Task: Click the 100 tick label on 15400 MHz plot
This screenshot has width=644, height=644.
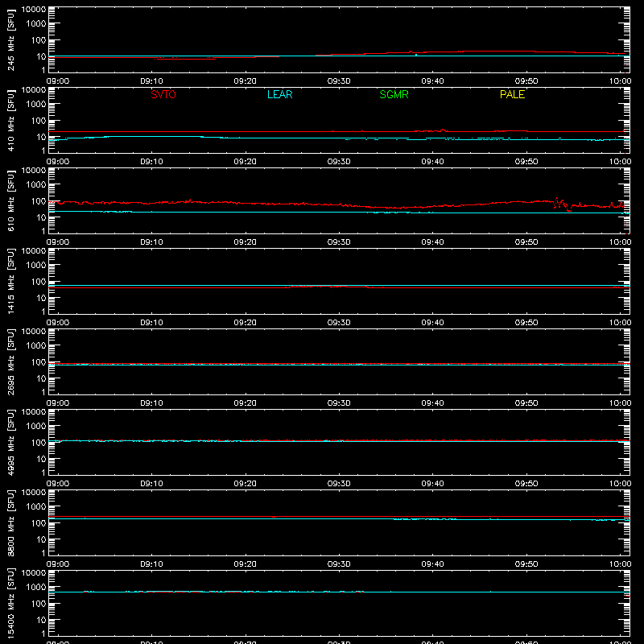Action: tap(39, 604)
